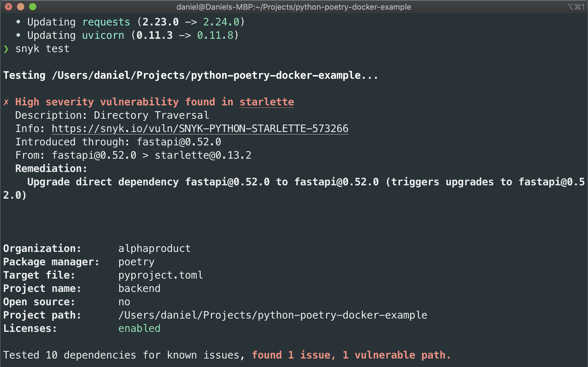The width and height of the screenshot is (588, 367).
Task: Click the 'Organization:' label
Action: (42, 249)
